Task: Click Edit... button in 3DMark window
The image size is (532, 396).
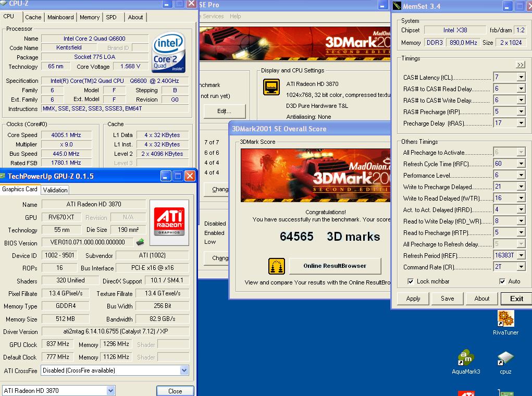Action: (224, 111)
